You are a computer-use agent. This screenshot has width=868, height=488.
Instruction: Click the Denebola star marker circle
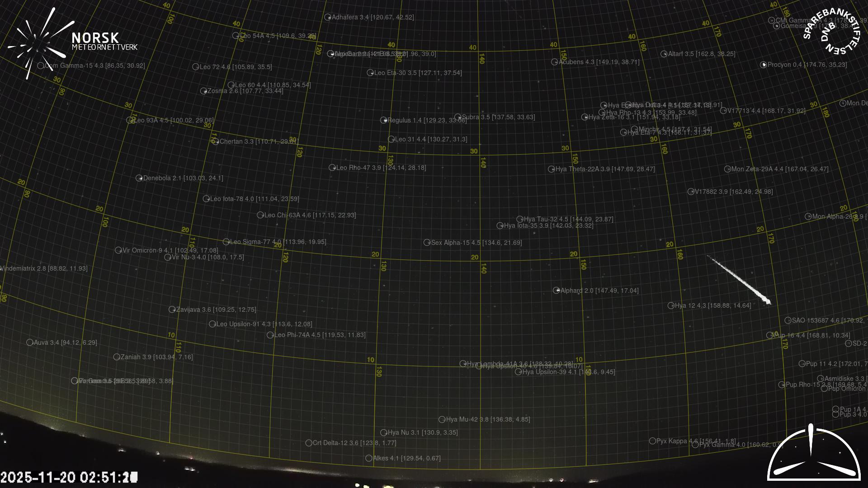tap(139, 178)
